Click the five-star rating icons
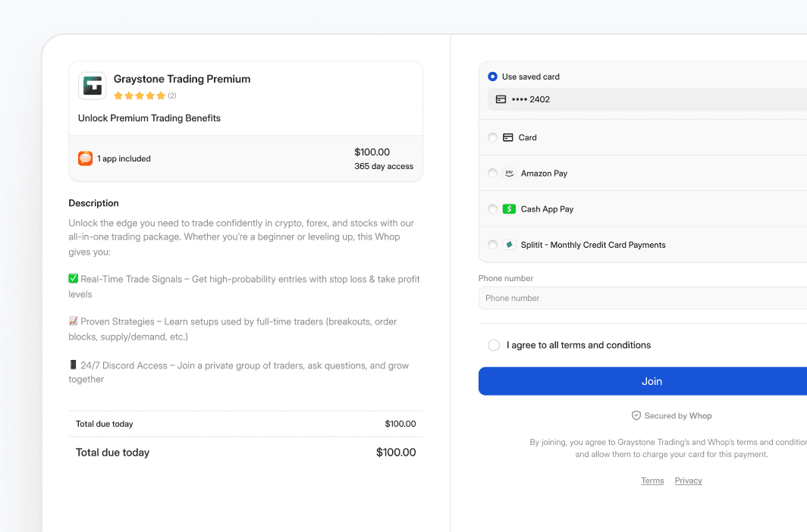Viewport: 807px width, 532px height. pyautogui.click(x=140, y=95)
